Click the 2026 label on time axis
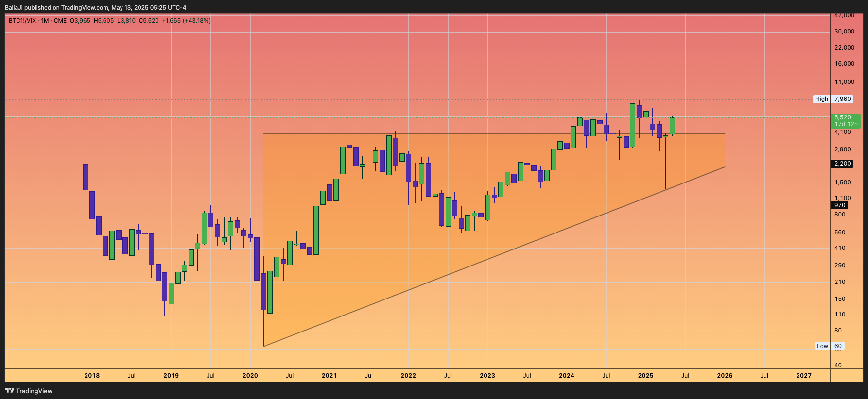868x399 pixels. [x=725, y=376]
